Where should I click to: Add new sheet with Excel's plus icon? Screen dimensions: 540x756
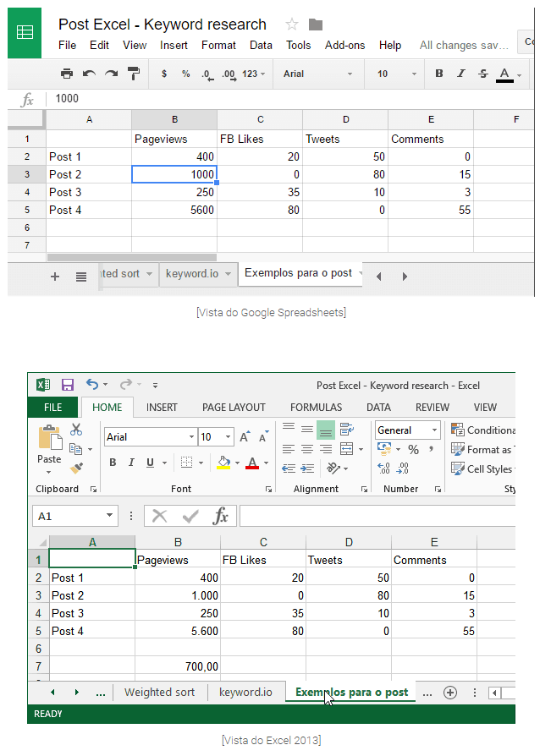[x=450, y=693]
